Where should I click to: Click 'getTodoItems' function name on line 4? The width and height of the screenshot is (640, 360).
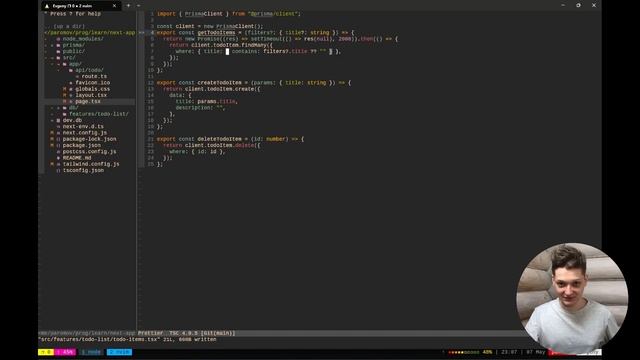click(216, 33)
